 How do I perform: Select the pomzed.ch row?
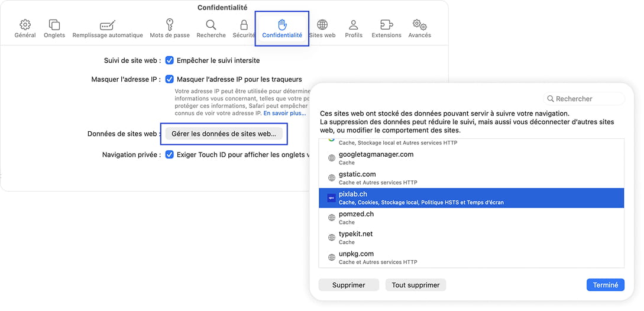coord(471,218)
